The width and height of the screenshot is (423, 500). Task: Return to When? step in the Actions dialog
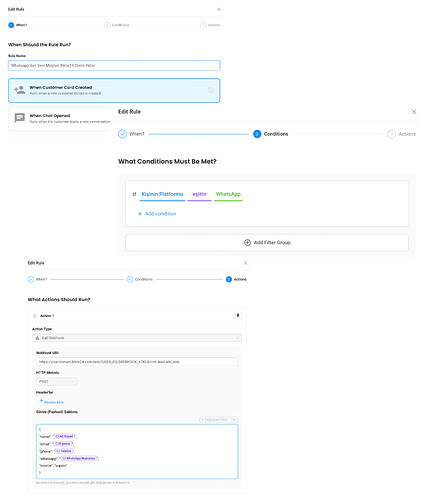(x=37, y=279)
